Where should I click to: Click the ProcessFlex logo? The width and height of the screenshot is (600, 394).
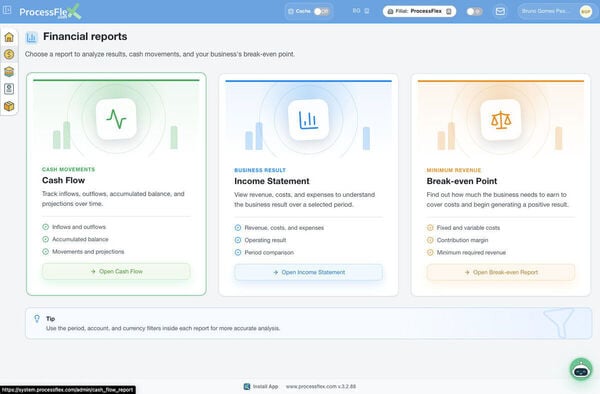click(50, 11)
